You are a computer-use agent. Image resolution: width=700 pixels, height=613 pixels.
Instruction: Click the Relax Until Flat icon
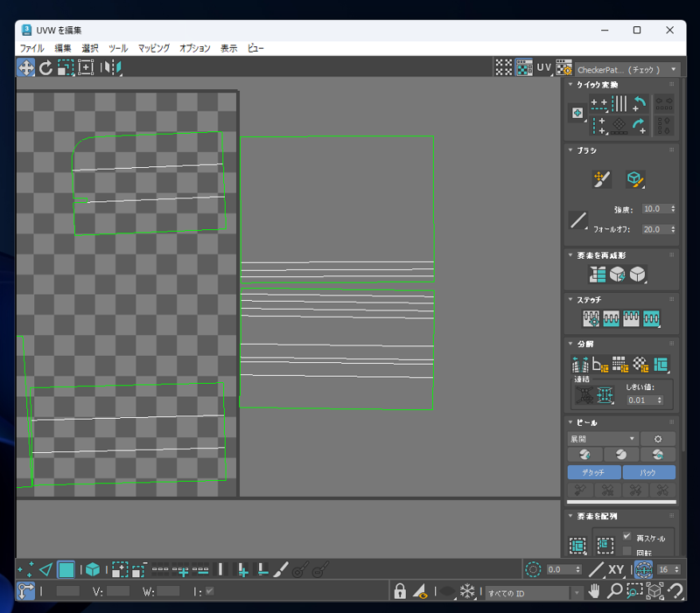click(618, 275)
